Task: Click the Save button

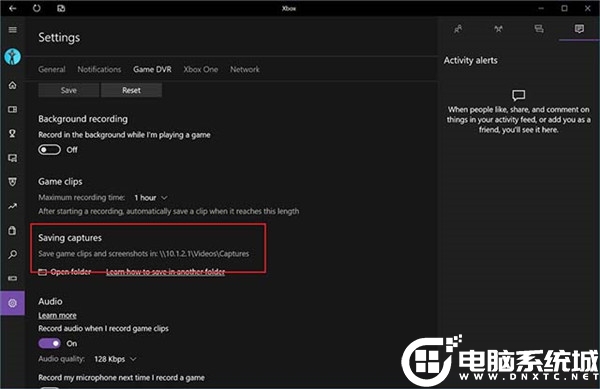Action: [68, 90]
